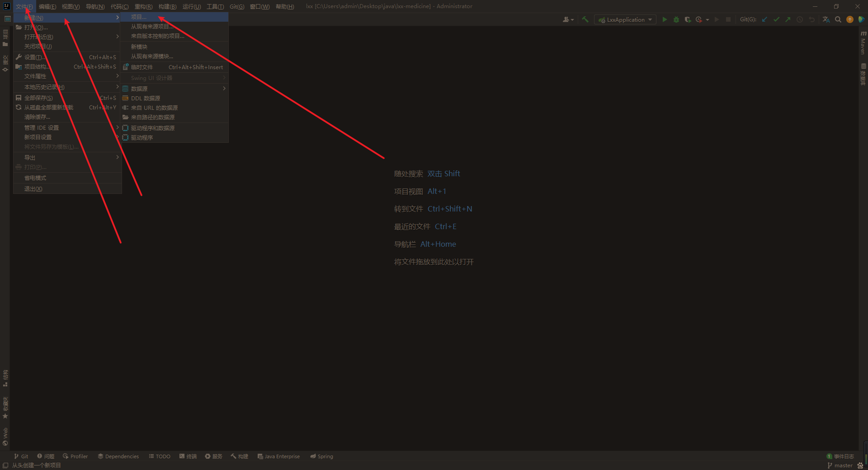
Task: Click the Git rollback undo arrow icon
Action: coord(811,19)
